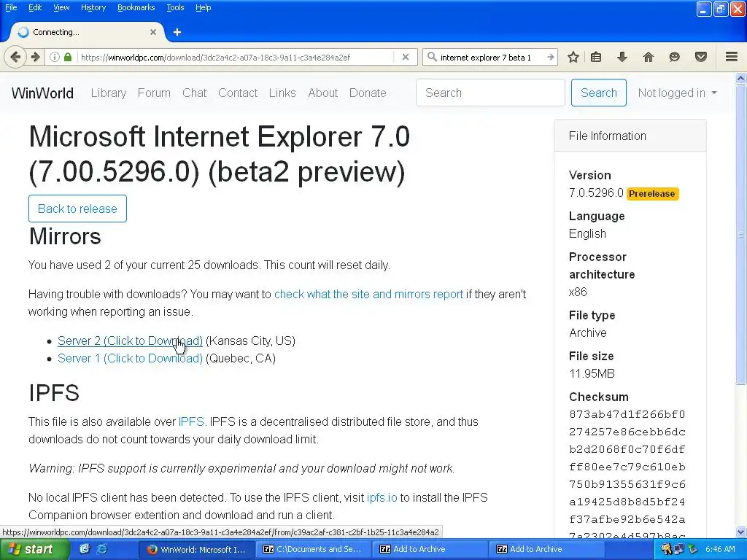Go to home page icon
Screen dimensions: 747x560
point(649,57)
